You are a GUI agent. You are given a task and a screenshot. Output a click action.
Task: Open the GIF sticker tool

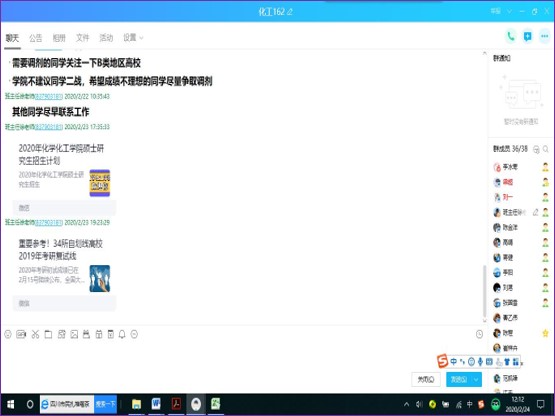(21, 334)
